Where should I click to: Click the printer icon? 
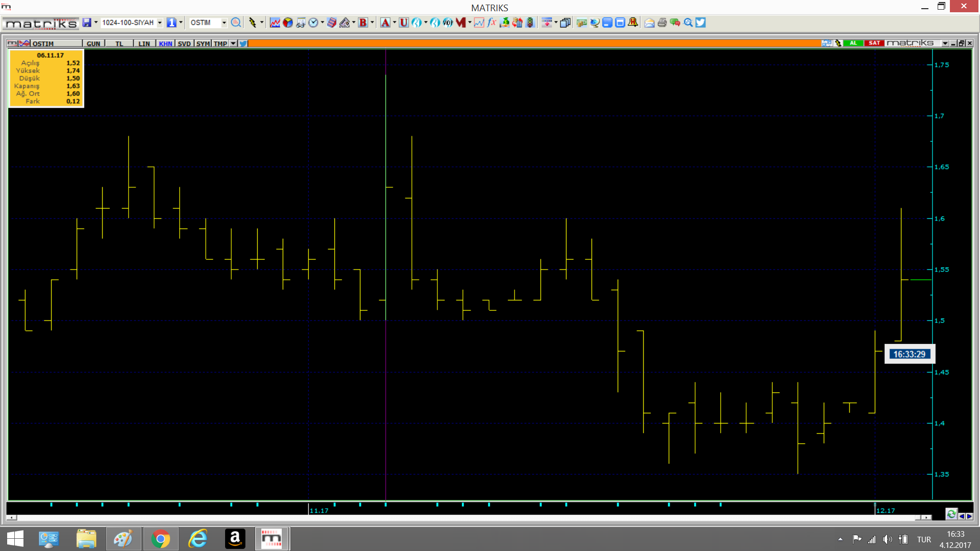tap(662, 22)
